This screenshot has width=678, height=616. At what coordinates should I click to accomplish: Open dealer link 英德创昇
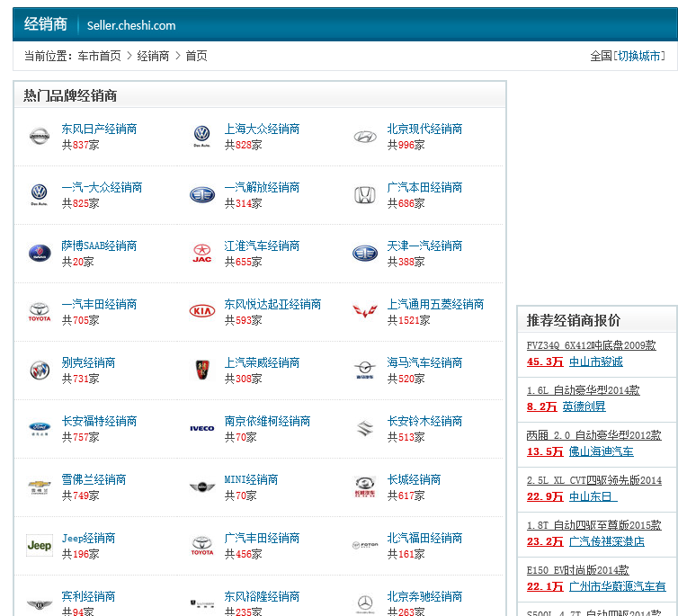tap(584, 406)
